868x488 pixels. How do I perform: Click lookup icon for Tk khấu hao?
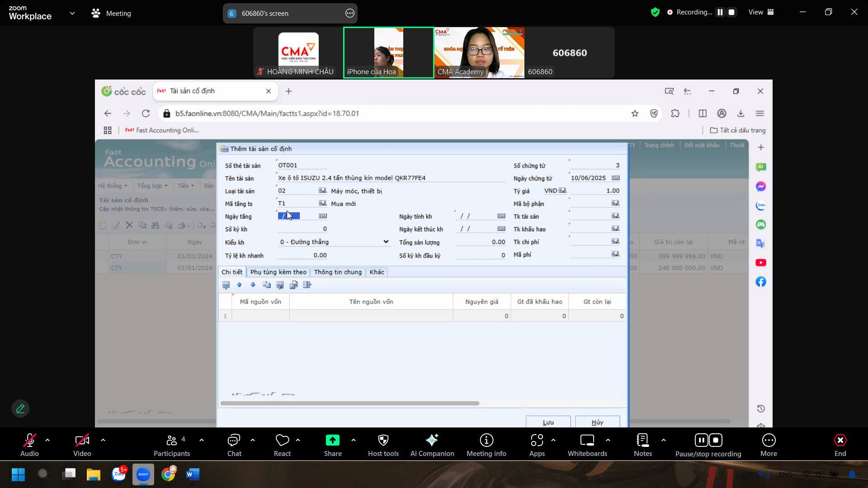[615, 229]
